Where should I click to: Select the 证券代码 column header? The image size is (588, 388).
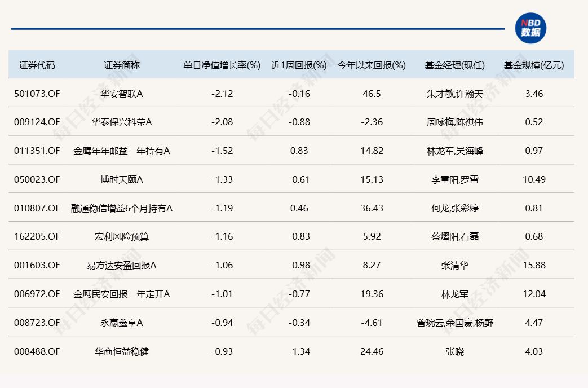[37, 65]
